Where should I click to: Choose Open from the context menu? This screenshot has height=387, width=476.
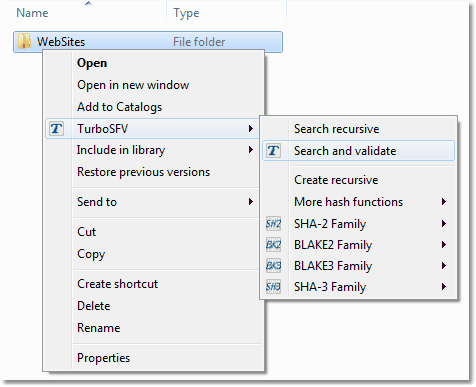(153, 63)
